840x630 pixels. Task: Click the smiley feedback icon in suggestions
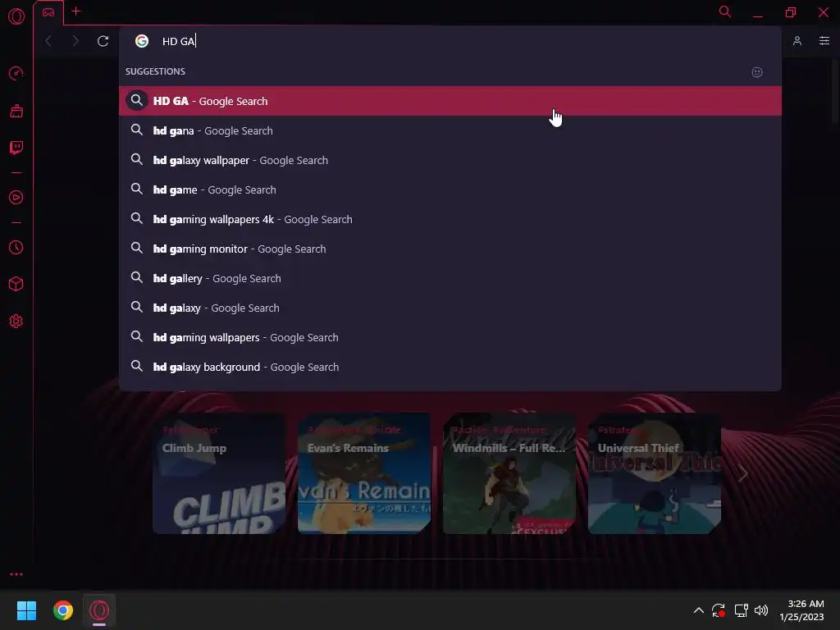[757, 72]
